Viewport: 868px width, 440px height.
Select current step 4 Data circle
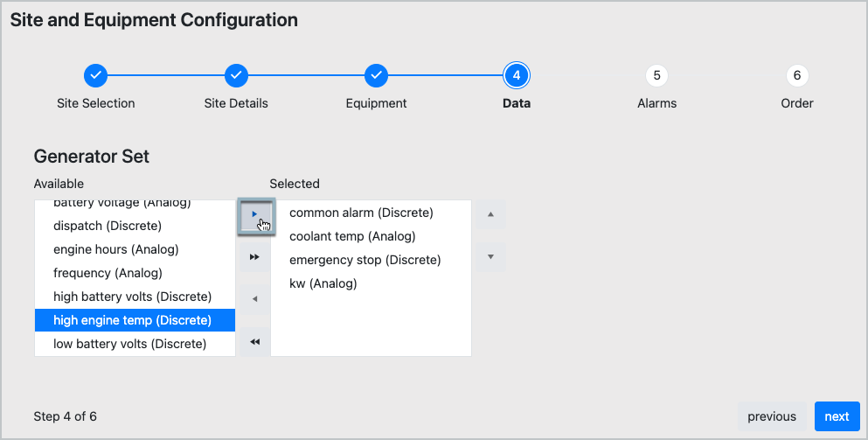click(517, 76)
